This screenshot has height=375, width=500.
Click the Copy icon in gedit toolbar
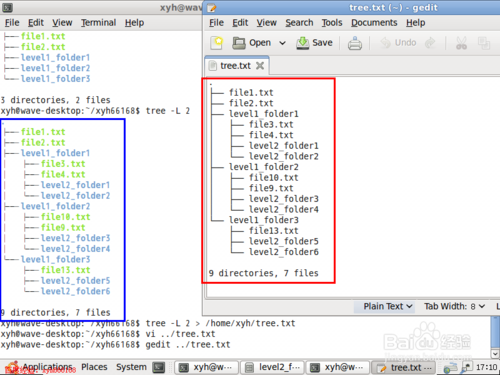point(484,43)
